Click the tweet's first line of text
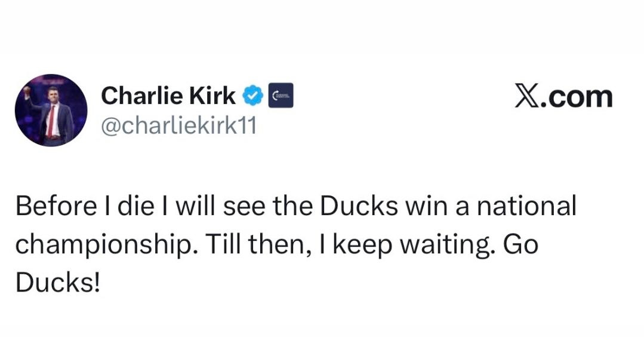Screen dimensions: 644x337 [x=295, y=207]
